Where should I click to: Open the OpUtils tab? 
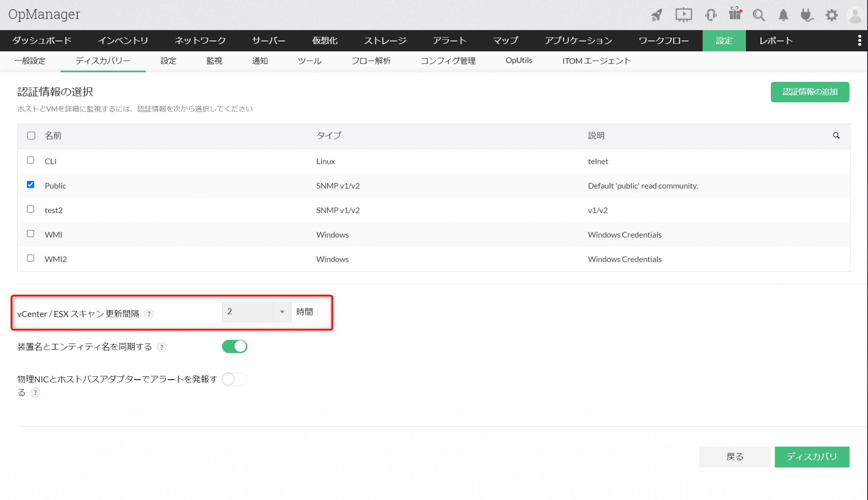pyautogui.click(x=519, y=61)
